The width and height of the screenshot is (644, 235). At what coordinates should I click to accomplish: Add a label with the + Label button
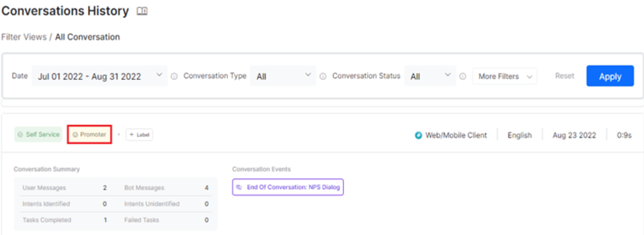tap(139, 135)
